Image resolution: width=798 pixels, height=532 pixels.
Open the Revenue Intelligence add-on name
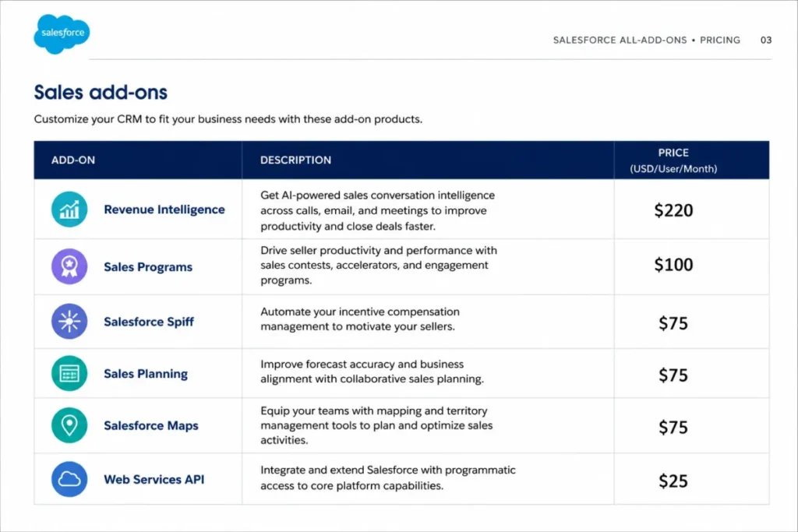click(x=164, y=210)
